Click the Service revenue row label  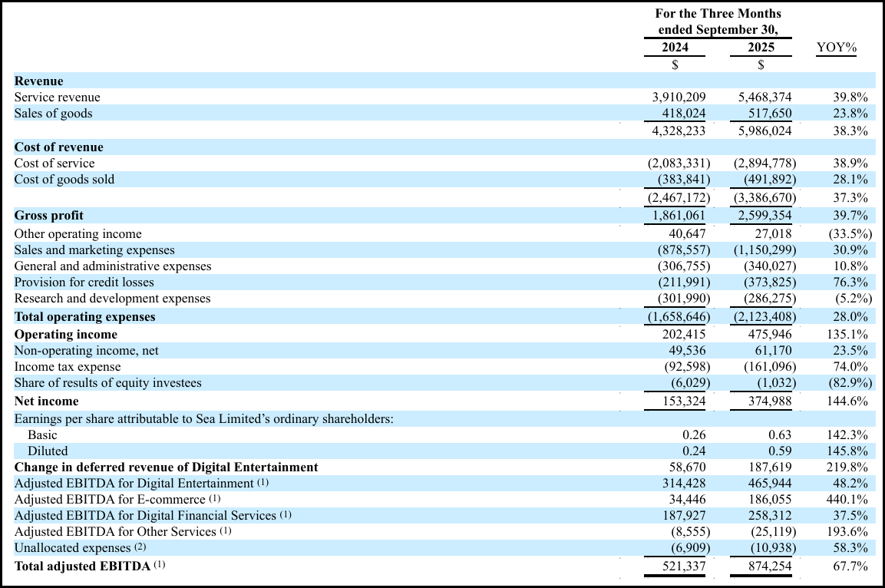[x=58, y=97]
